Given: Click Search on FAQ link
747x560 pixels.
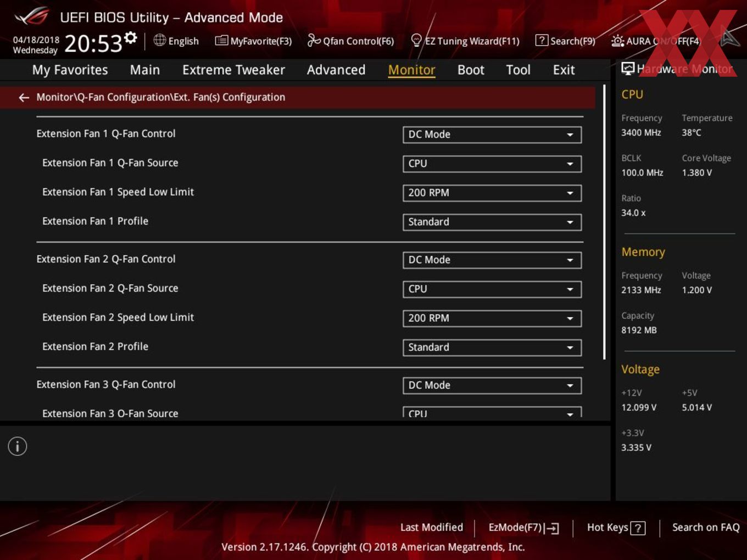Looking at the screenshot, I should click(x=706, y=528).
